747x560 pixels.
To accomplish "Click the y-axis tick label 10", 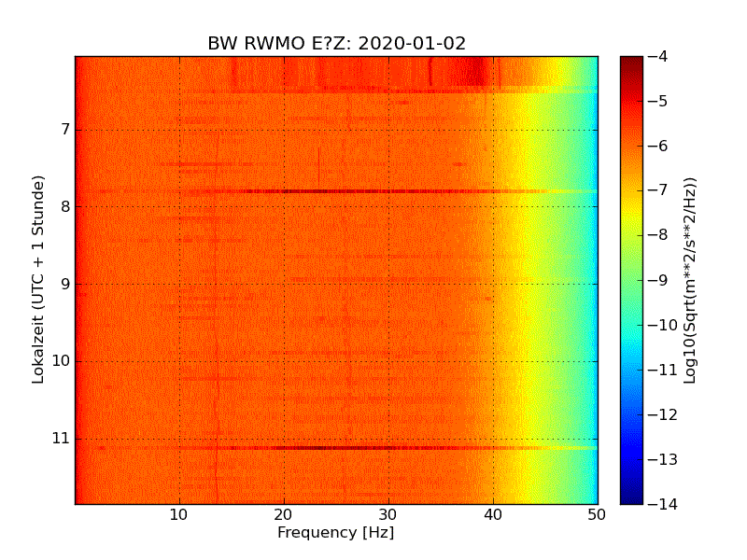I will point(61,361).
